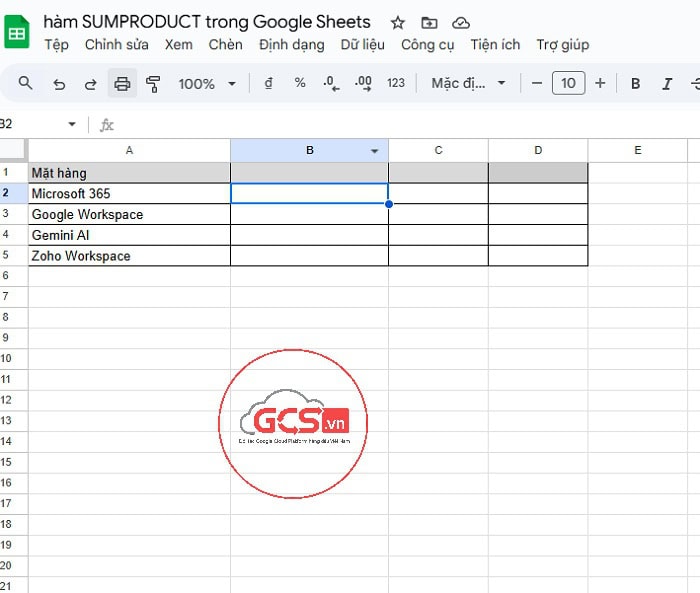Open column B header dropdown arrow
Screen dimensions: 700x593
tap(375, 151)
